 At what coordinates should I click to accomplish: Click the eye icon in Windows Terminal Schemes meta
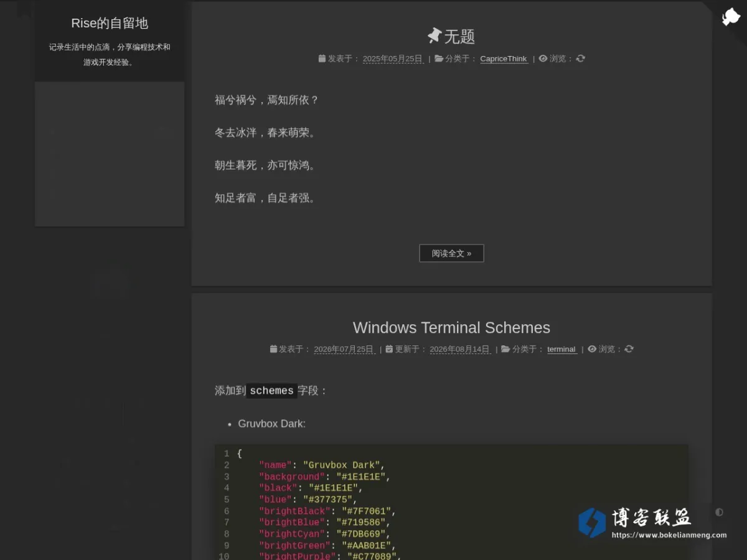click(x=592, y=349)
